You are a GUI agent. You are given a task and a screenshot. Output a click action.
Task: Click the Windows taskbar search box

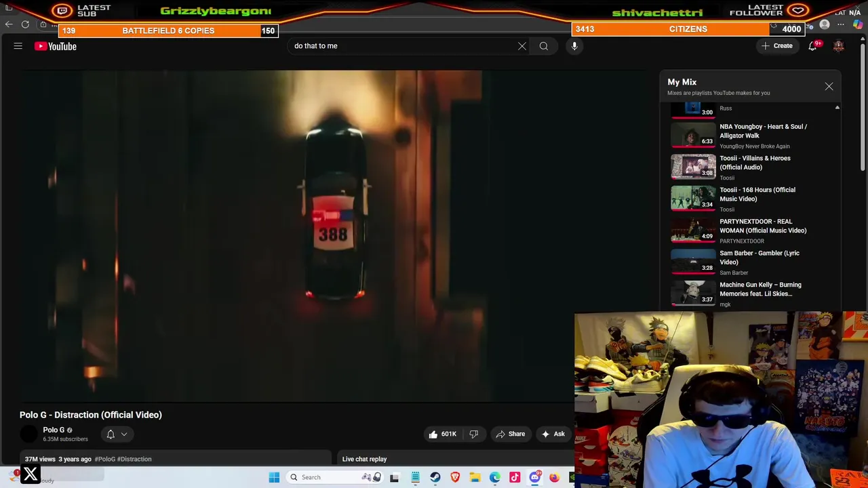[x=334, y=477]
